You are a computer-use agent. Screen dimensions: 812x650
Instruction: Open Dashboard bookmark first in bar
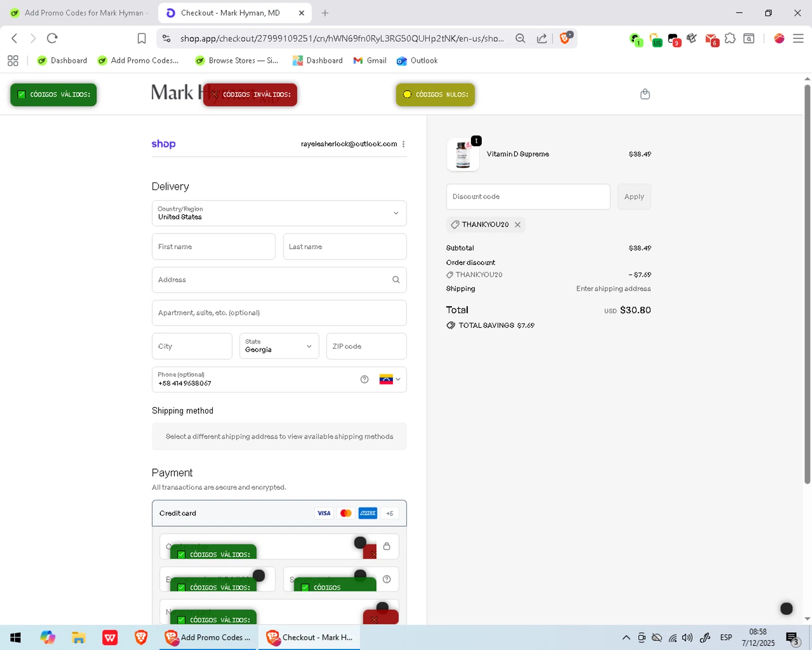[x=62, y=61]
